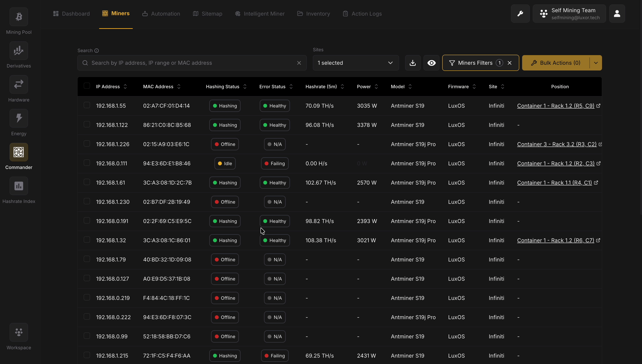
Task: Check the select-all checkbox in table header
Action: (x=87, y=86)
